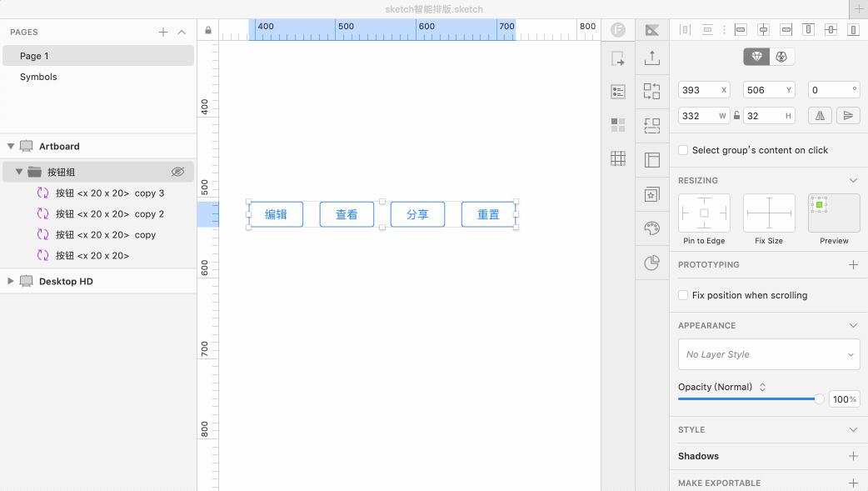Viewport: 868px width, 491px height.
Task: Click the 编辑 button on canvas
Action: pos(277,214)
